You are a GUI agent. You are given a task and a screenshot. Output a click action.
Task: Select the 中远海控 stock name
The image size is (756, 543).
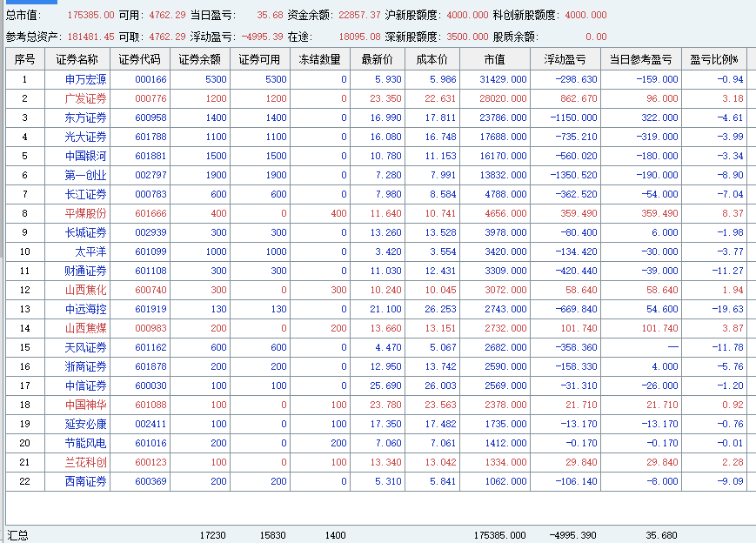tap(86, 309)
